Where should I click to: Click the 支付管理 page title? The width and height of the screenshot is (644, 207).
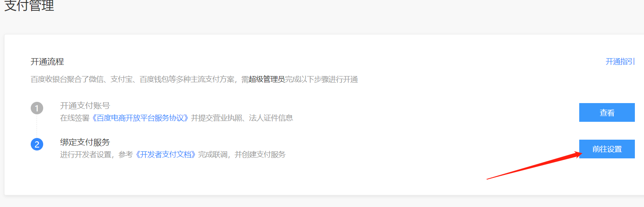click(29, 6)
